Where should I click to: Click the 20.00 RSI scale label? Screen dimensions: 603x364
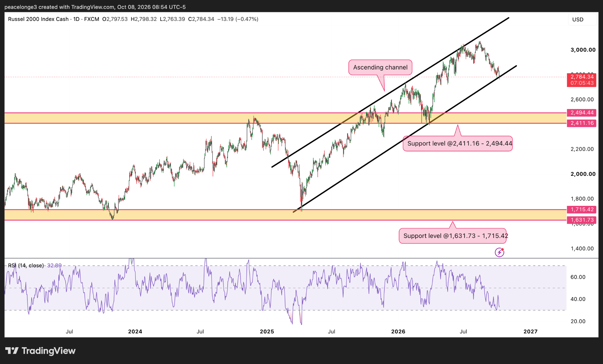pos(578,322)
